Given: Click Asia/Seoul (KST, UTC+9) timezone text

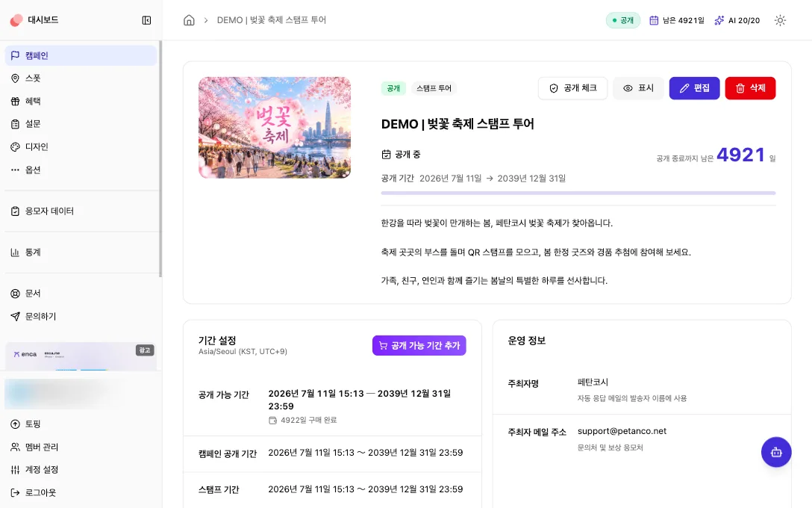Looking at the screenshot, I should (243, 351).
